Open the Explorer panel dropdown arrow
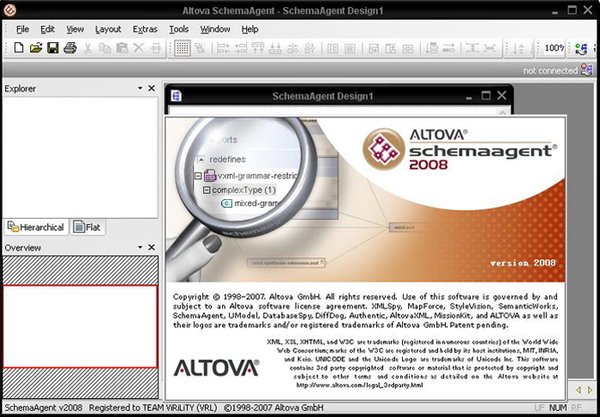This screenshot has height=417, width=600. click(x=140, y=89)
